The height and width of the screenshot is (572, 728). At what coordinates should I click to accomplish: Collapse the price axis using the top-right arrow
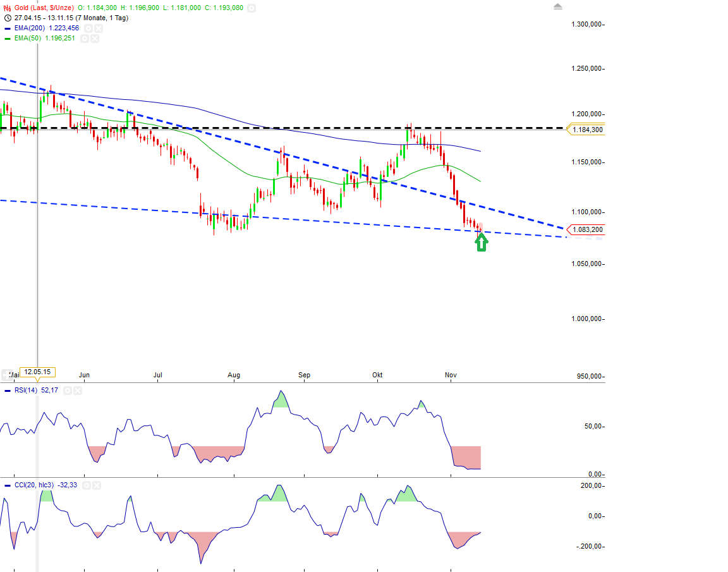pyautogui.click(x=558, y=6)
